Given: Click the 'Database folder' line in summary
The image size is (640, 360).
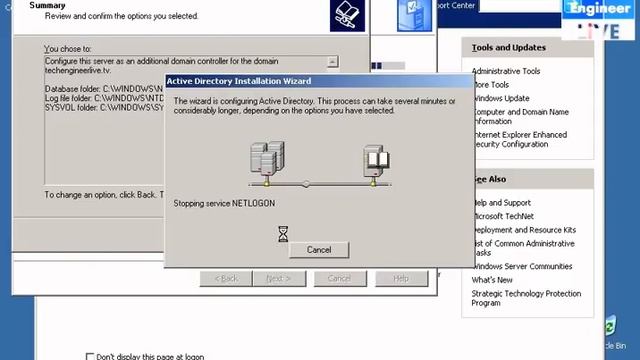Looking at the screenshot, I should click(x=104, y=89).
